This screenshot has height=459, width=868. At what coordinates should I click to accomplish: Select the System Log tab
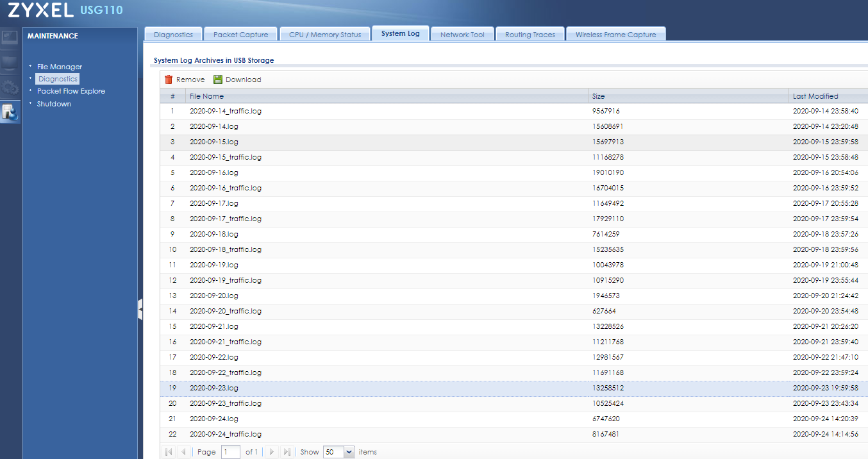click(400, 33)
